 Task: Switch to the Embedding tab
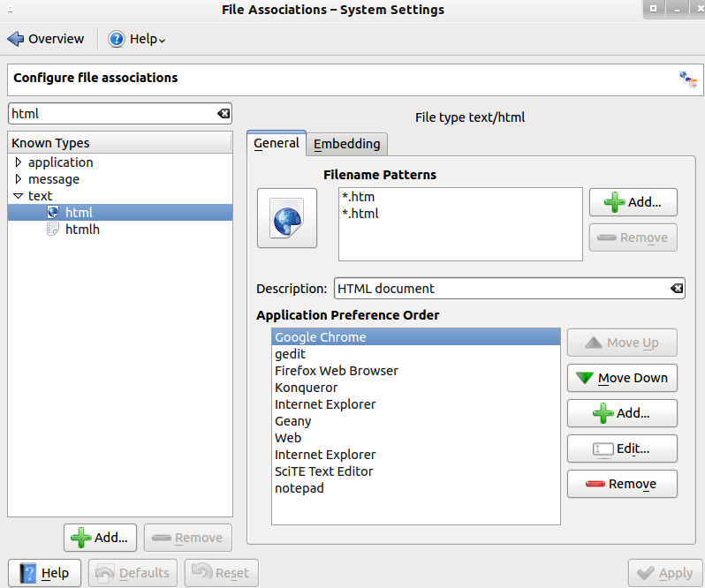[346, 144]
